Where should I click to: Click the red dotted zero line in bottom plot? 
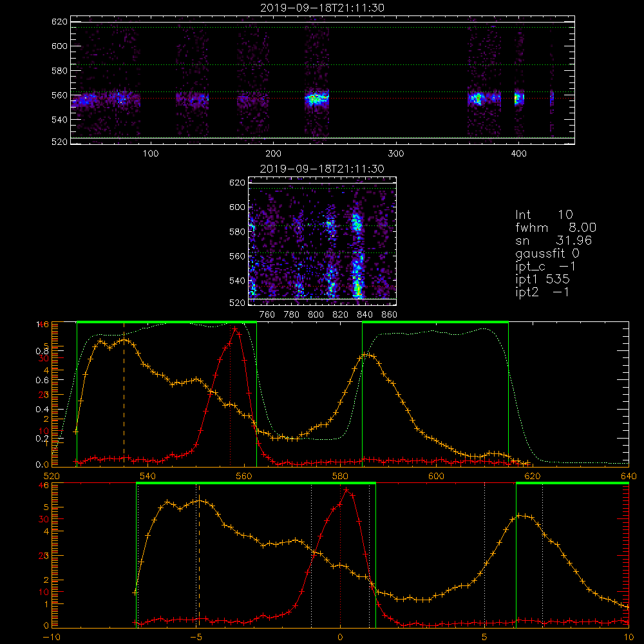(340, 555)
